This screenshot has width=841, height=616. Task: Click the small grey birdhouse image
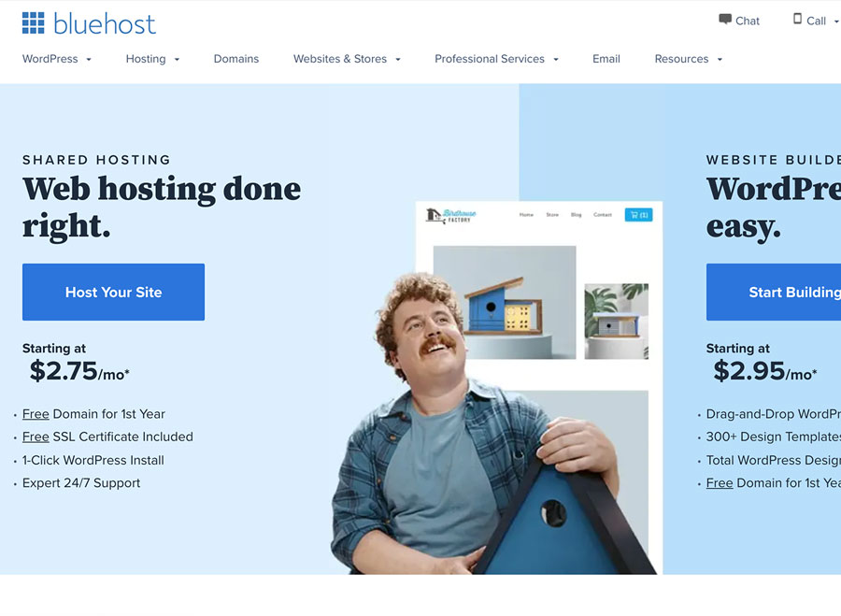617,321
